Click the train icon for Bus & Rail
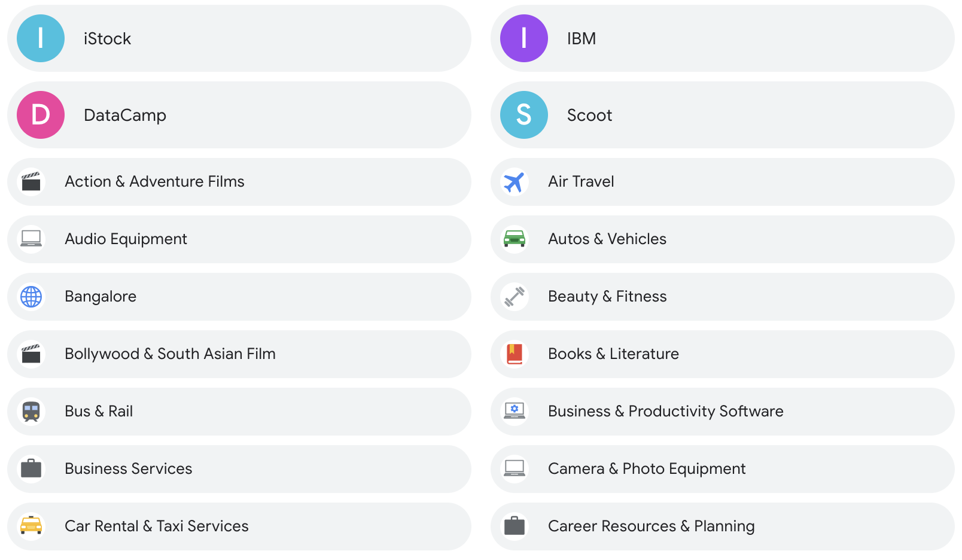Screen dimensions: 962x560 pos(31,412)
